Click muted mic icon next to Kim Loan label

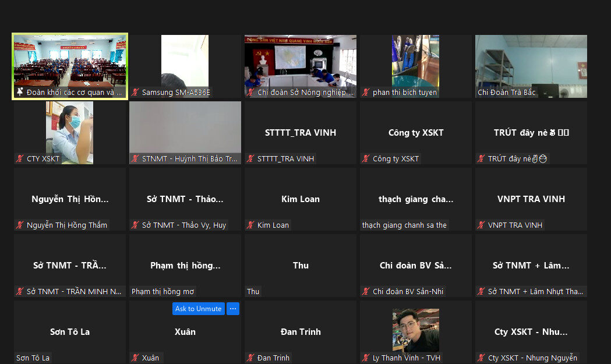250,225
